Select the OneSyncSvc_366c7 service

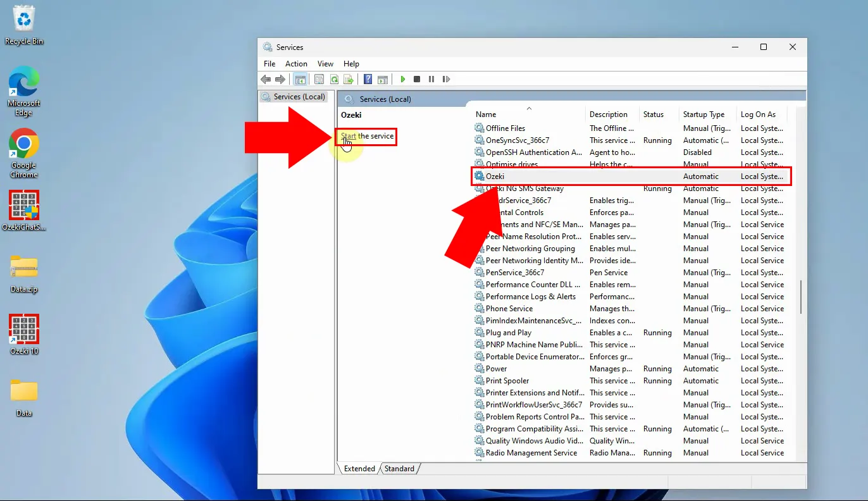(x=518, y=140)
